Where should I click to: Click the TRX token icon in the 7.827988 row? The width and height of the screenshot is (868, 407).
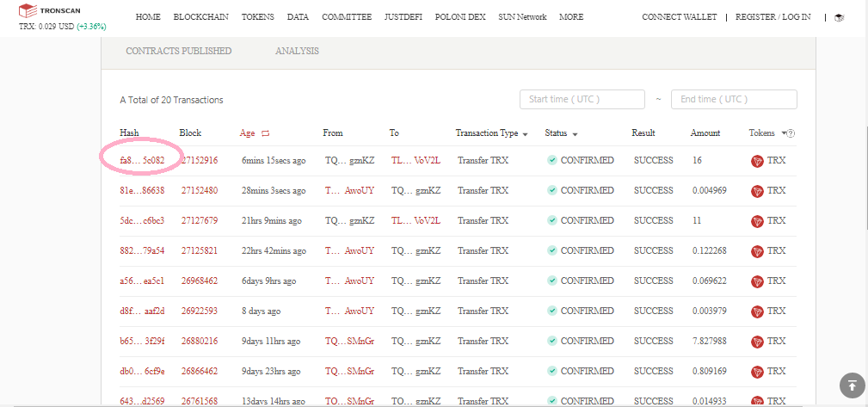point(757,341)
